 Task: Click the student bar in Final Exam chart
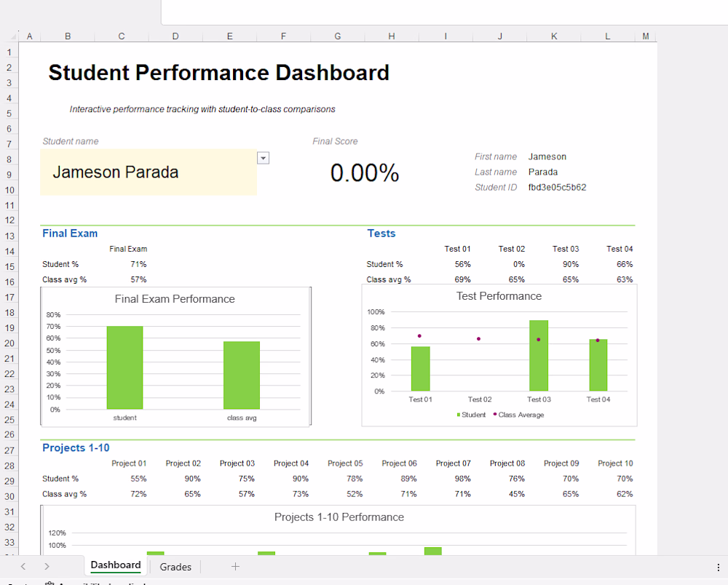pyautogui.click(x=124, y=368)
